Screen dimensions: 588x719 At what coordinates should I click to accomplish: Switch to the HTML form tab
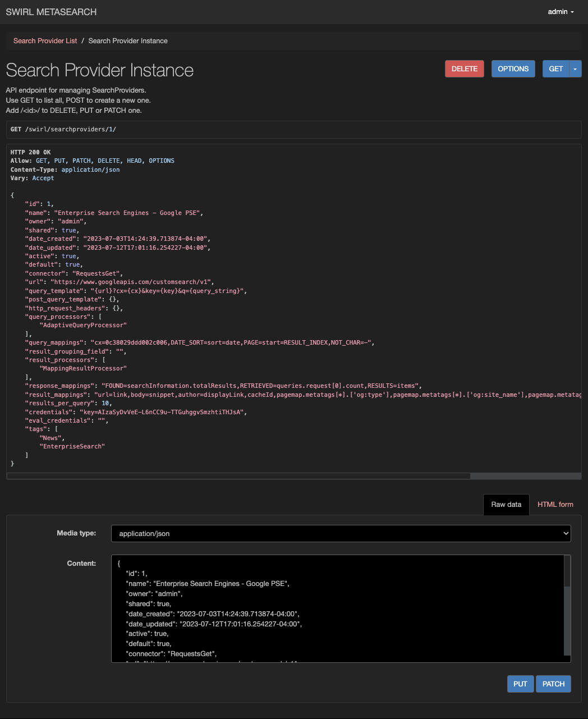[x=555, y=504]
